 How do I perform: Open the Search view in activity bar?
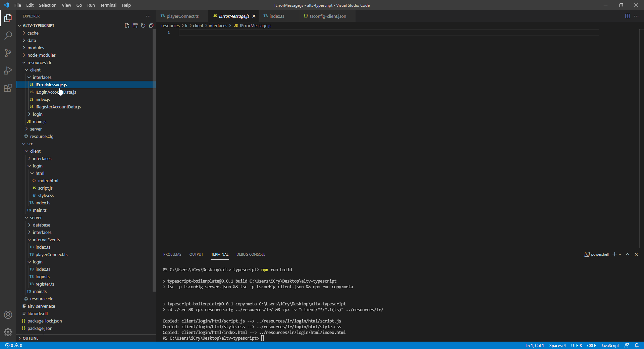(8, 36)
